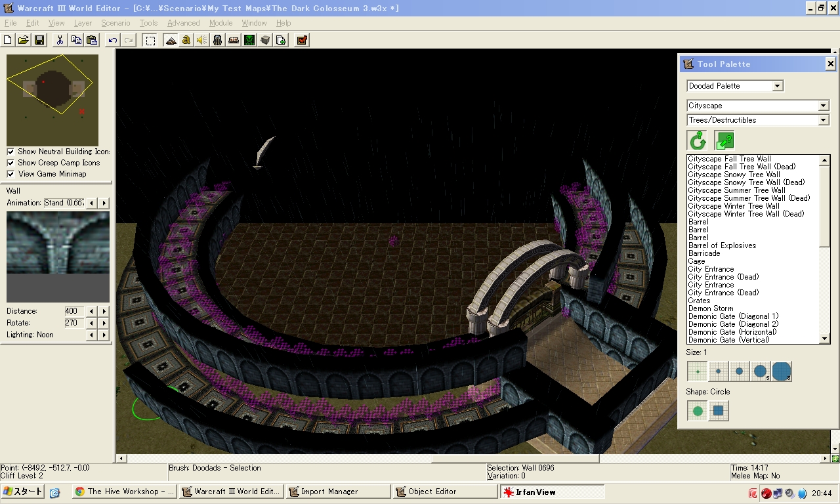This screenshot has height=504, width=840.
Task: Toggle random scale green icon in the palette
Action: [x=724, y=140]
